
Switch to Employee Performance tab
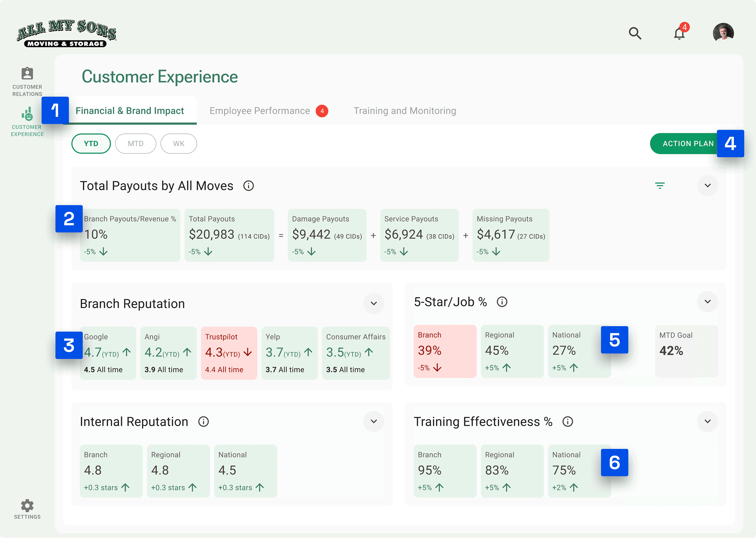pos(260,111)
